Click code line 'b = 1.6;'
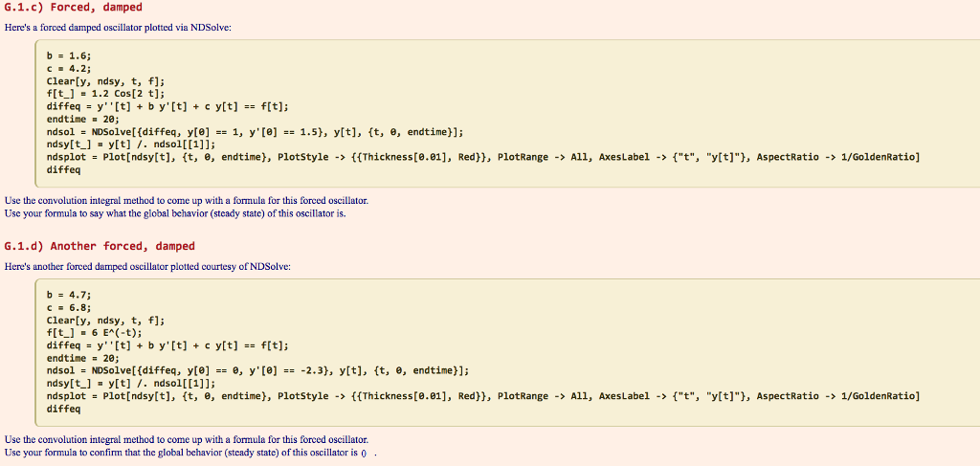The height and width of the screenshot is (466, 980). pos(69,55)
